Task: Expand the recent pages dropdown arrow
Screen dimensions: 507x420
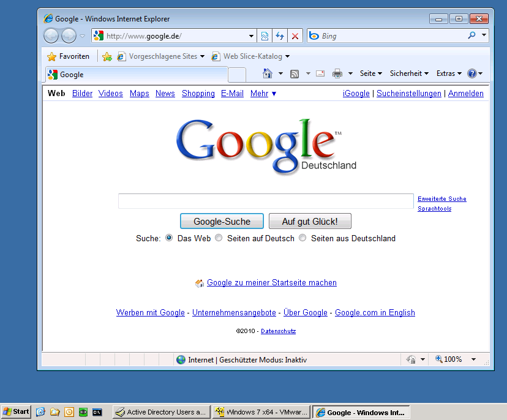Action: click(x=83, y=36)
